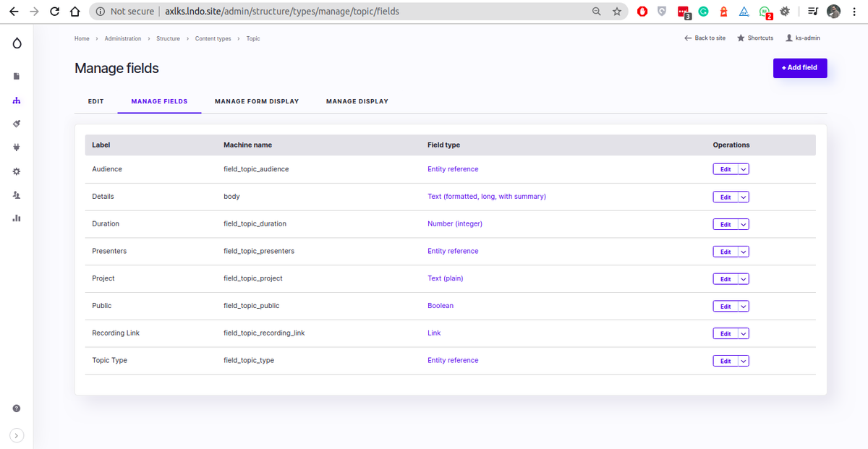Open ks-admin user menu
Viewport: 868px width, 449px height.
(803, 38)
